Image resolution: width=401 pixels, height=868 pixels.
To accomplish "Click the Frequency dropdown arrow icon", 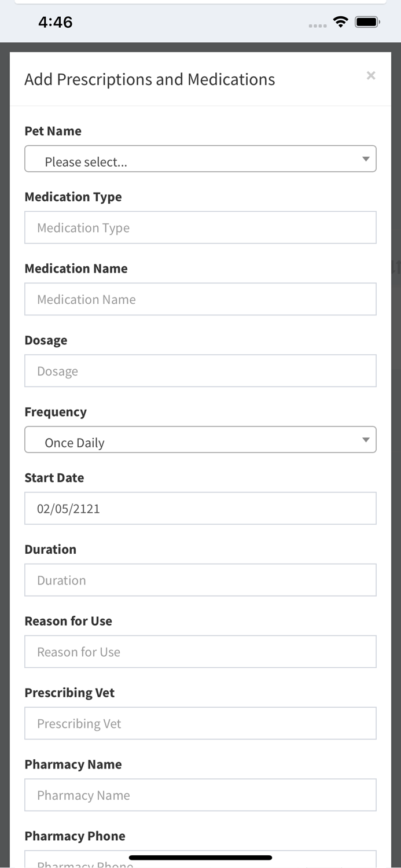I will pyautogui.click(x=366, y=440).
